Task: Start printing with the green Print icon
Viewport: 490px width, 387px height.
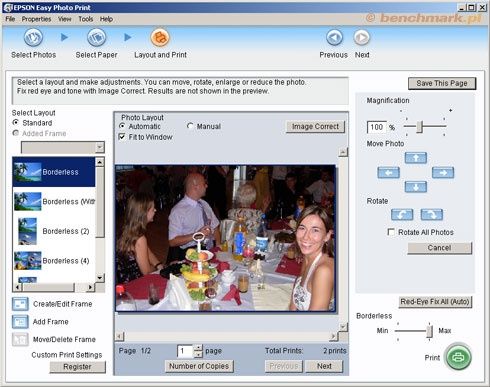Action: [x=459, y=357]
